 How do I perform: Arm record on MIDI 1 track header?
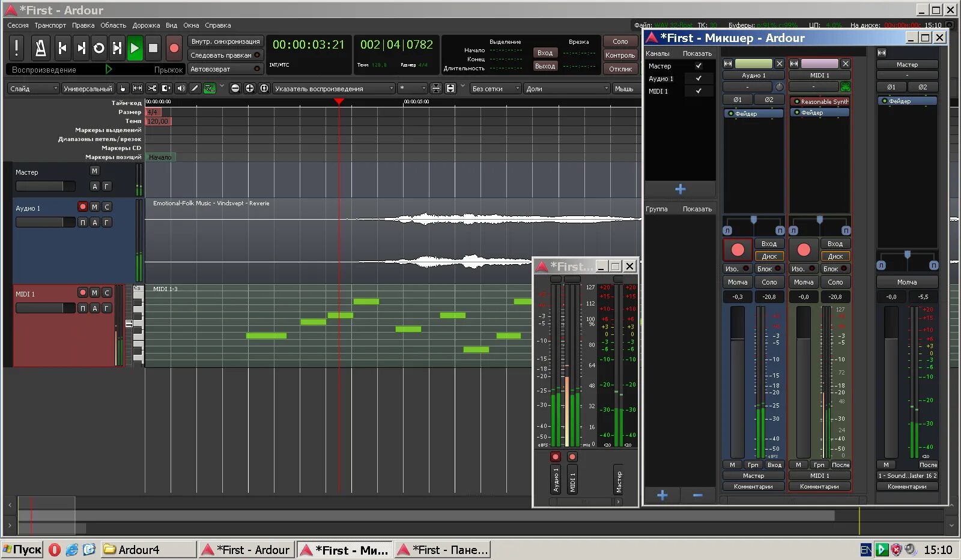pos(83,293)
